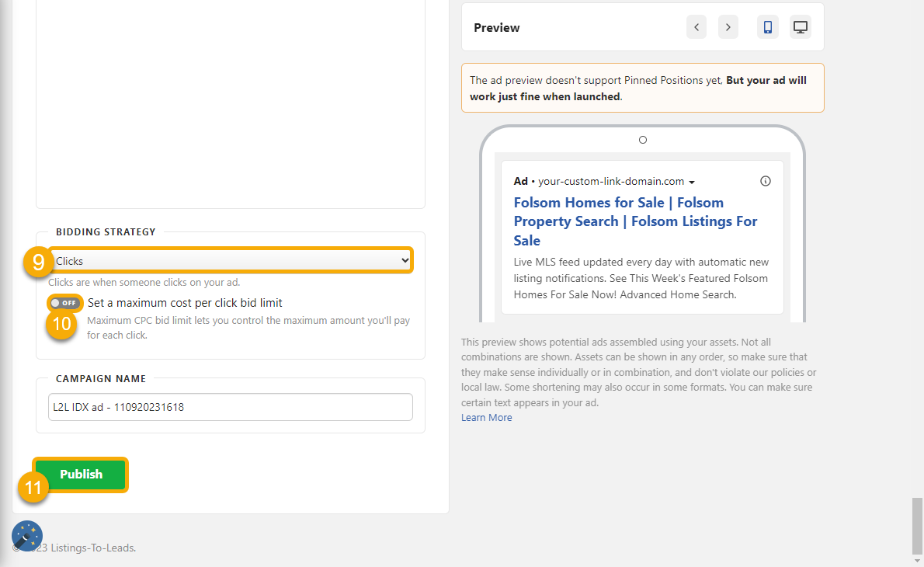The width and height of the screenshot is (924, 567).
Task: Expand the your-custom-link-domain.com dropdown arrow
Action: coord(690,181)
